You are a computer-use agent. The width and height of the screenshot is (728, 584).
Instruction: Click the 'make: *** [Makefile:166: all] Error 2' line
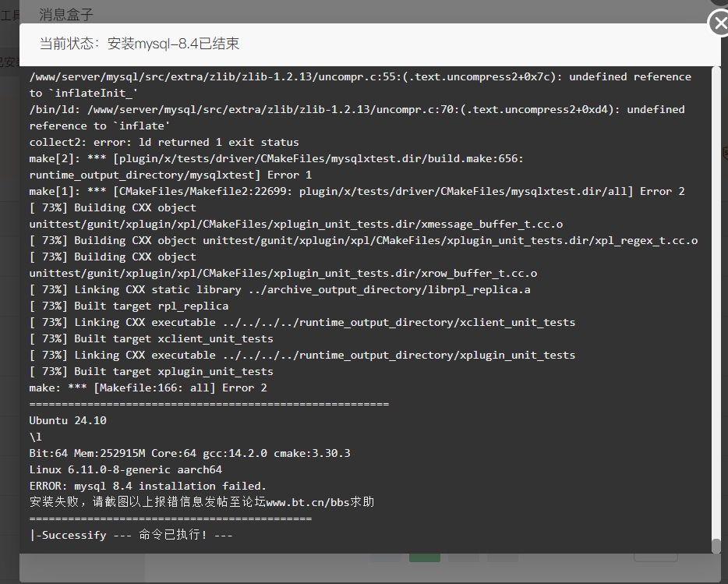click(147, 388)
